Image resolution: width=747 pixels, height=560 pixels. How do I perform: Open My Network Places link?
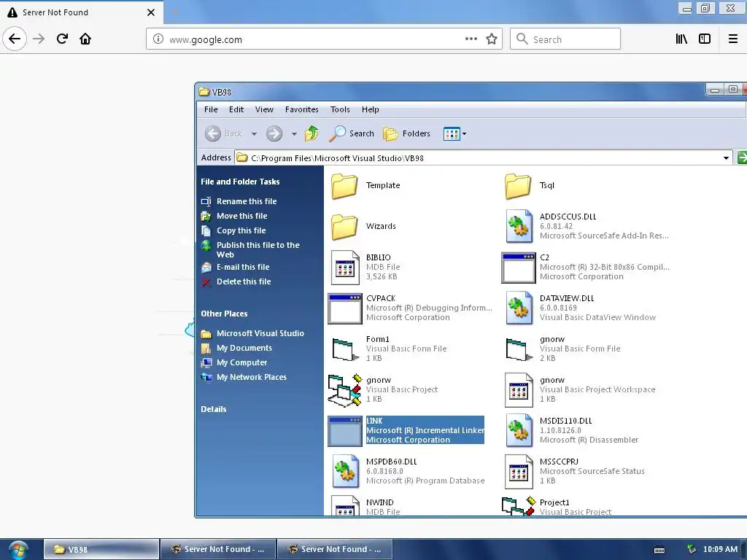pyautogui.click(x=252, y=377)
